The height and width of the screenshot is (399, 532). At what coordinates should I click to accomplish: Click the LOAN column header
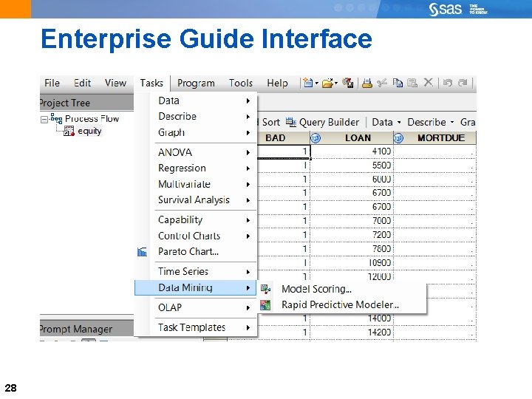358,138
